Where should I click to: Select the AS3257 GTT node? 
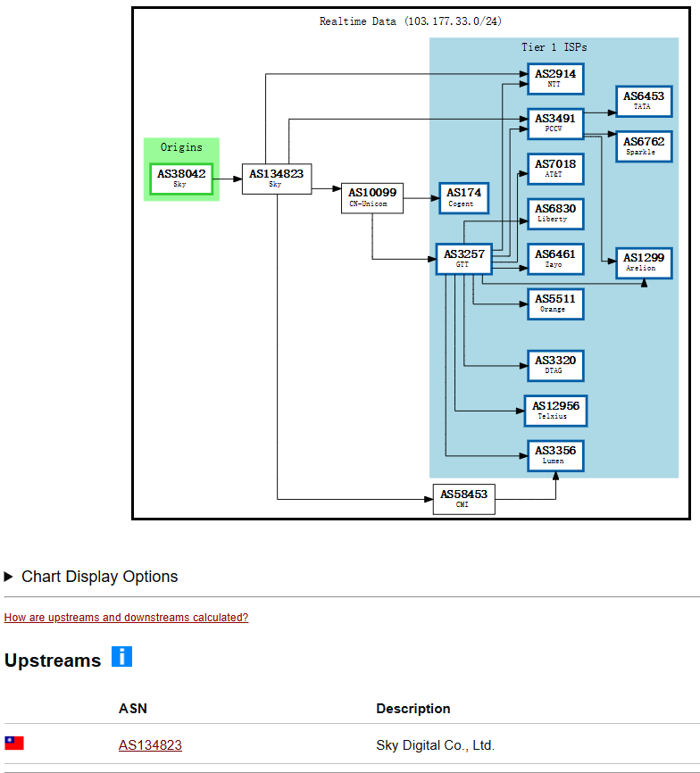click(464, 259)
